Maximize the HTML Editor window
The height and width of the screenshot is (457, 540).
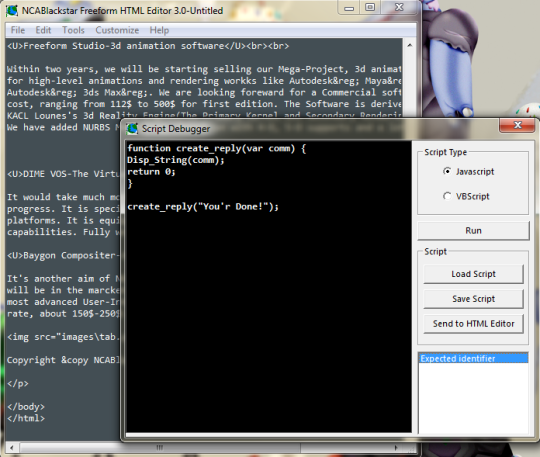click(x=370, y=7)
